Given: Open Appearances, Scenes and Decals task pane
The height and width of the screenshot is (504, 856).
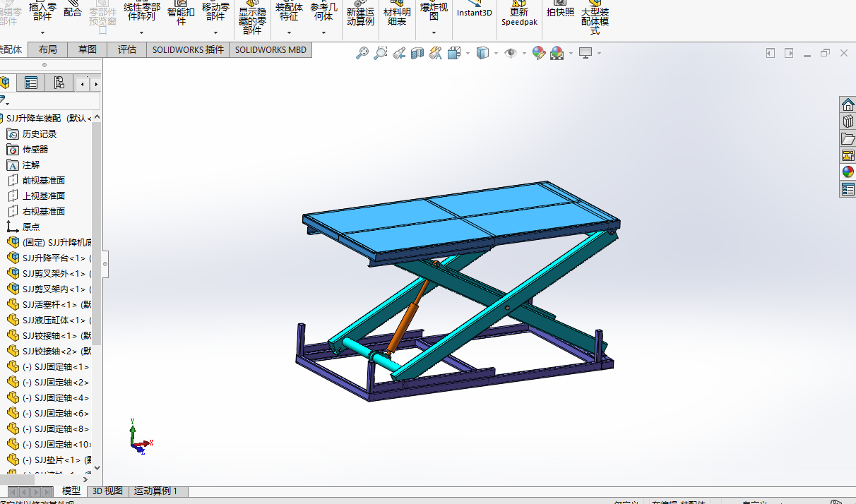Looking at the screenshot, I should [x=848, y=172].
